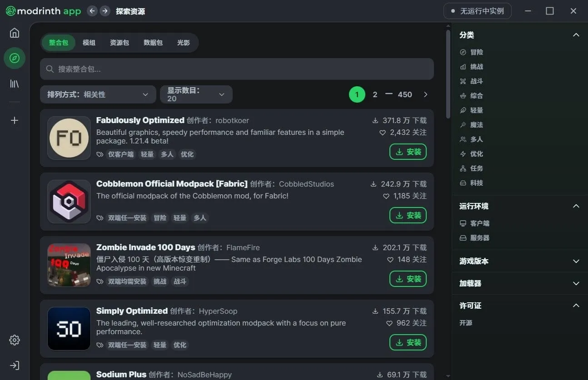Install Simply Optimized modpack
Viewport: 588px width, 380px height.
[408, 342]
